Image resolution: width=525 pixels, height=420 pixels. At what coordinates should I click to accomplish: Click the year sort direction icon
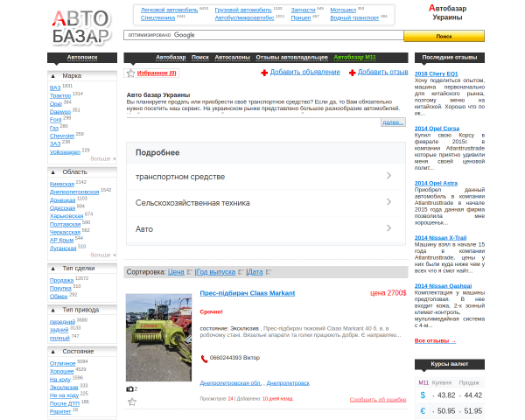(x=241, y=272)
